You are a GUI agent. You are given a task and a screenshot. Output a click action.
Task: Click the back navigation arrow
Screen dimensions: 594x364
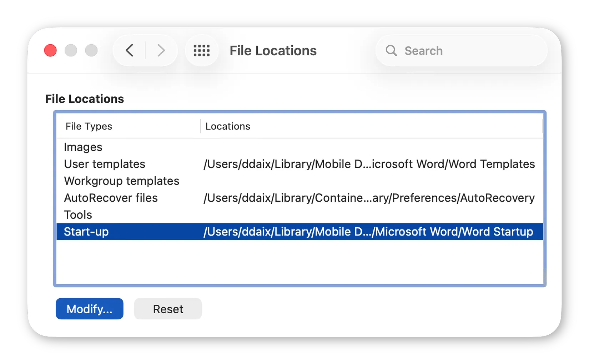coord(130,51)
